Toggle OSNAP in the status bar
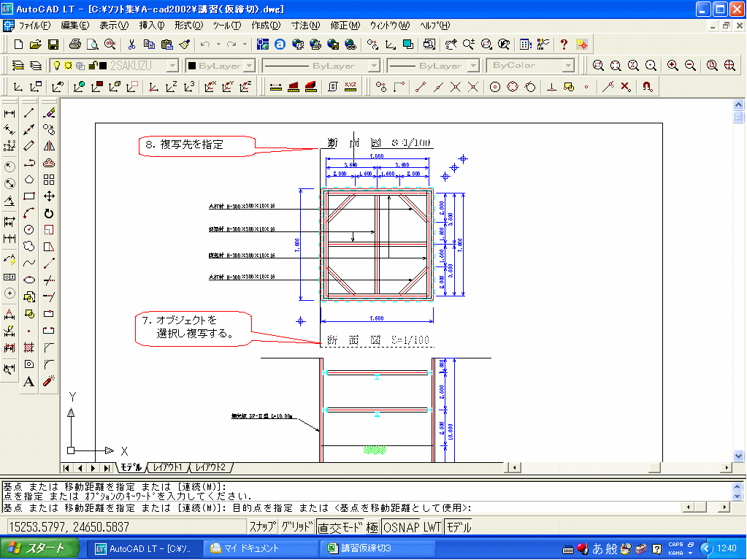Viewport: 747px width, 560px height. pyautogui.click(x=401, y=526)
